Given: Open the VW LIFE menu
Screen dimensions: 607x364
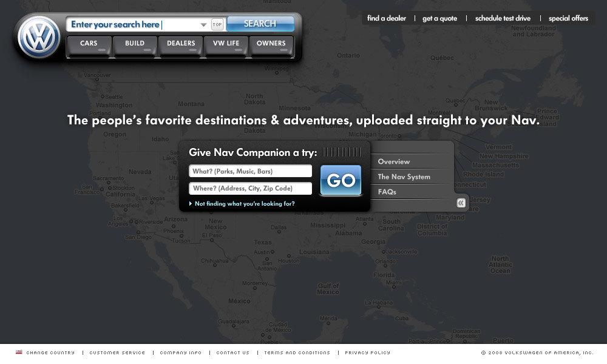Looking at the screenshot, I should (x=226, y=46).
